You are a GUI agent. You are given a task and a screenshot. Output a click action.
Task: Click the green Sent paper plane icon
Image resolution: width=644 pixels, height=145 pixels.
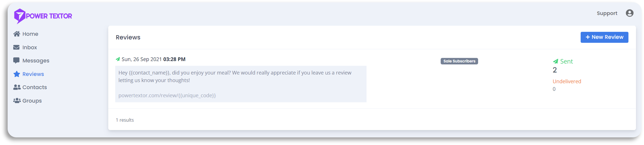click(x=555, y=61)
